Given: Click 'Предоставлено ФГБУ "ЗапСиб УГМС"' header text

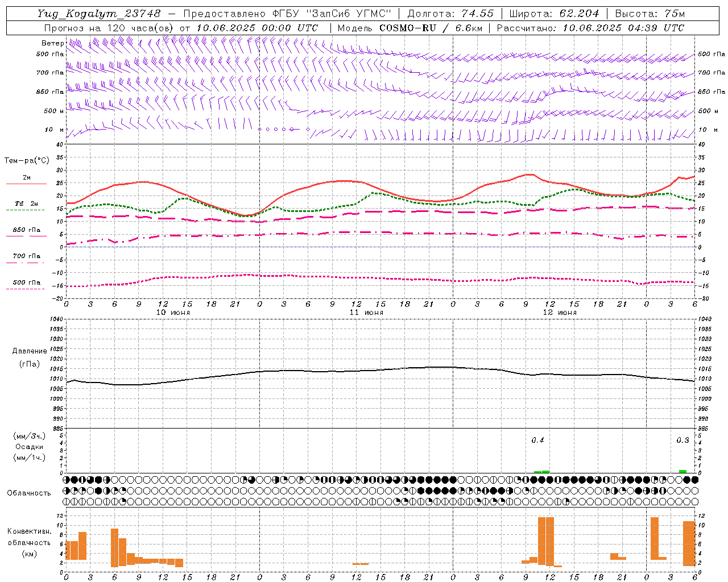Looking at the screenshot, I should [x=287, y=13].
